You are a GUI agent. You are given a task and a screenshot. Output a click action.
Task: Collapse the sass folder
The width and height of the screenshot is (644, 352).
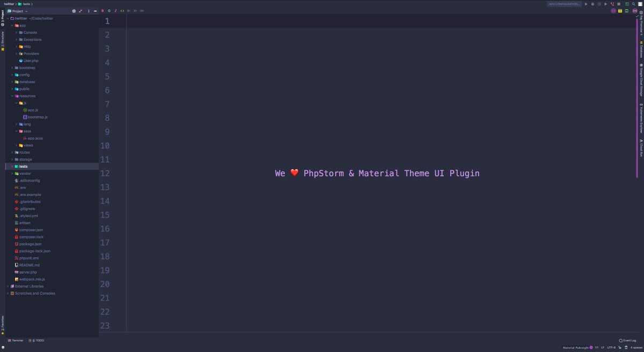(16, 131)
